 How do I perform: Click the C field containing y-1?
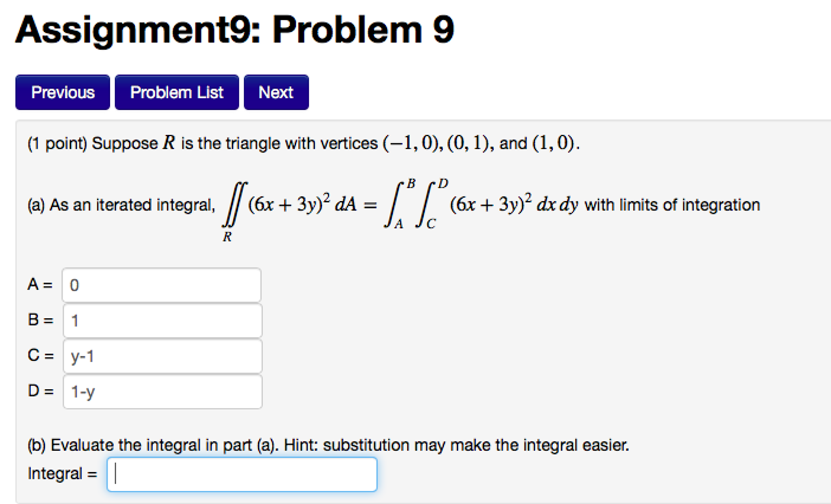pyautogui.click(x=162, y=356)
